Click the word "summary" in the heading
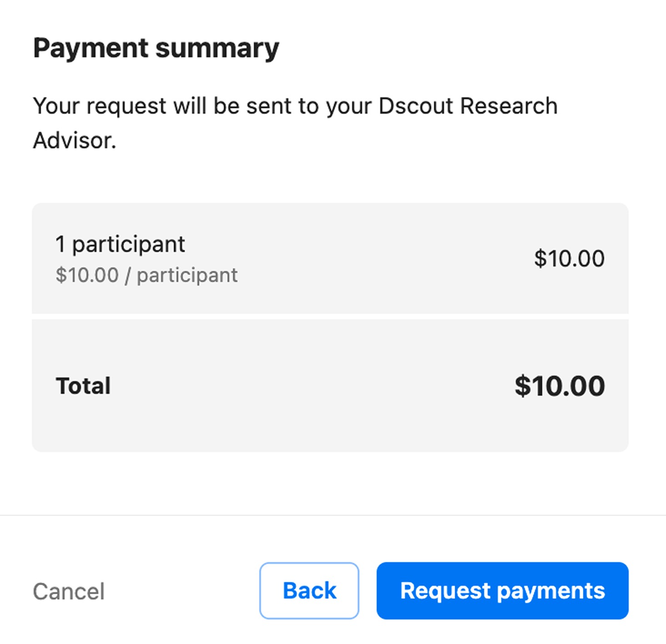This screenshot has height=644, width=666. 217,48
